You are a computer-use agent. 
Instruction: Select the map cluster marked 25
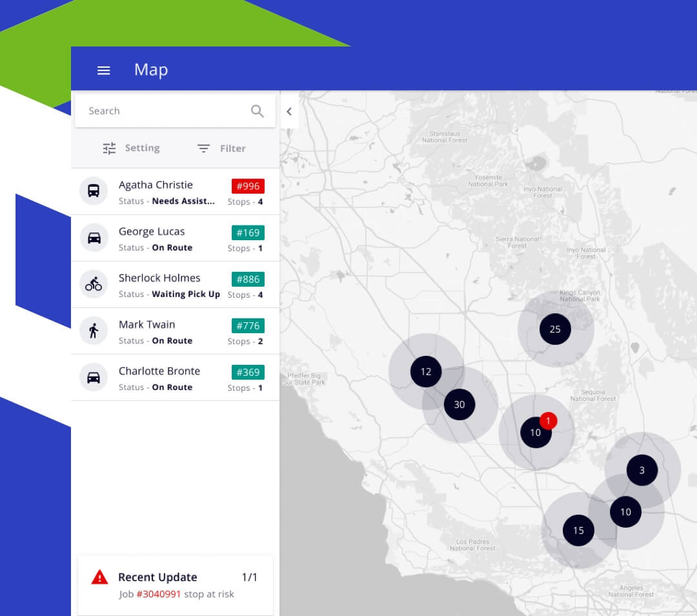(x=555, y=329)
